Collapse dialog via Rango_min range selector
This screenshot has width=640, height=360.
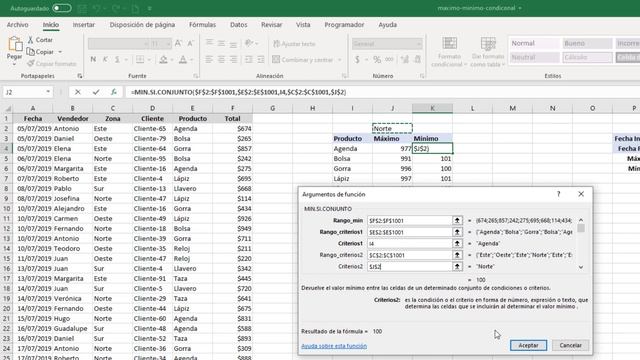(x=457, y=220)
